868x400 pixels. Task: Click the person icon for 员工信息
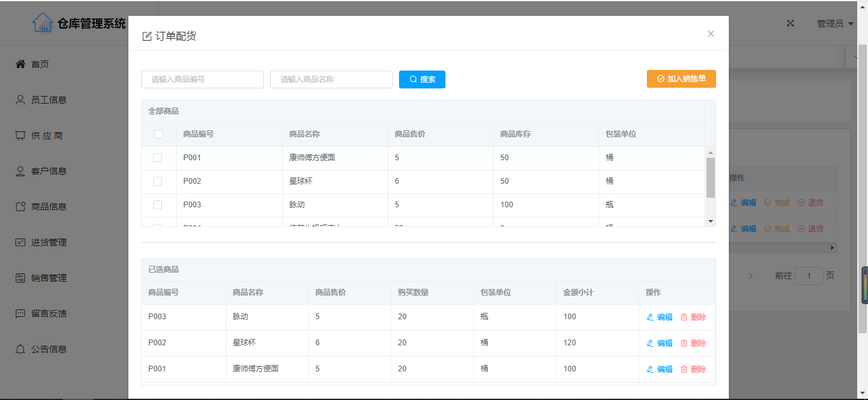(20, 100)
